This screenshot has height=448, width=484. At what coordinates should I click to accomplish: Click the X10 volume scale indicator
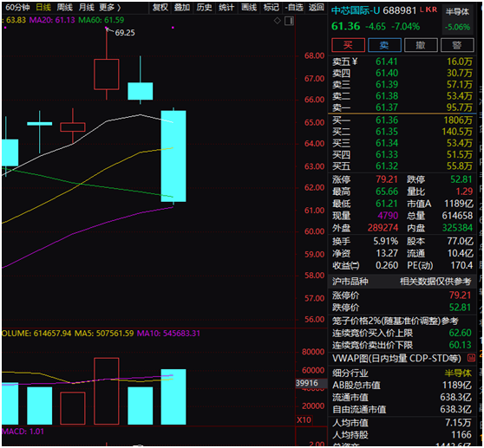[x=304, y=420]
